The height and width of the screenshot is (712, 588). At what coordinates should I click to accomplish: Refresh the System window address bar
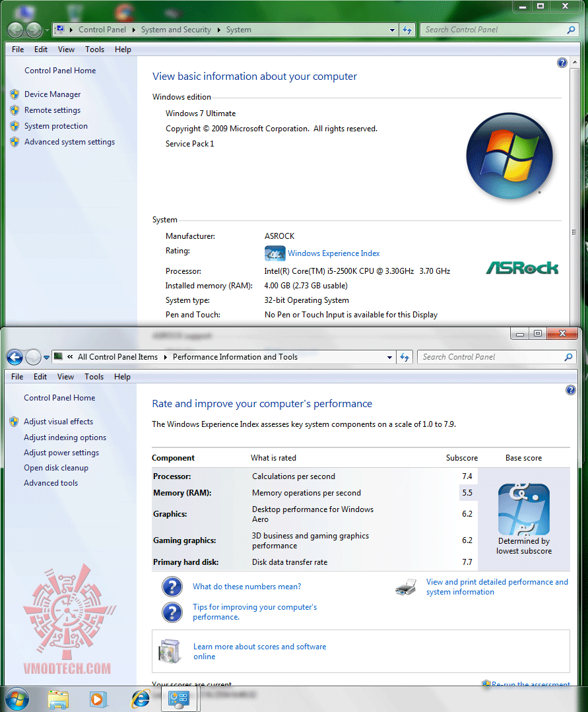(x=407, y=30)
